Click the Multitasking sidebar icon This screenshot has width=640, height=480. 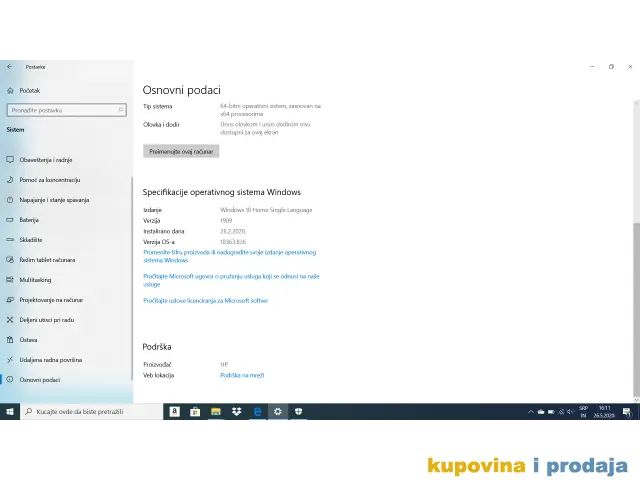(x=10, y=280)
